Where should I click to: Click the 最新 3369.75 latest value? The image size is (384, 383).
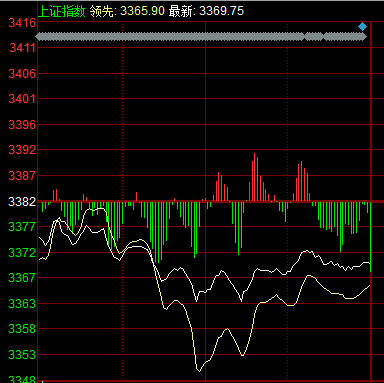pyautogui.click(x=206, y=11)
